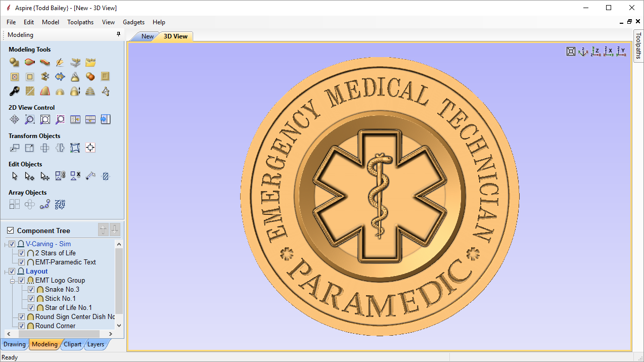This screenshot has height=362, width=644.
Task: Open the Import Component folder icon
Action: tap(90, 62)
